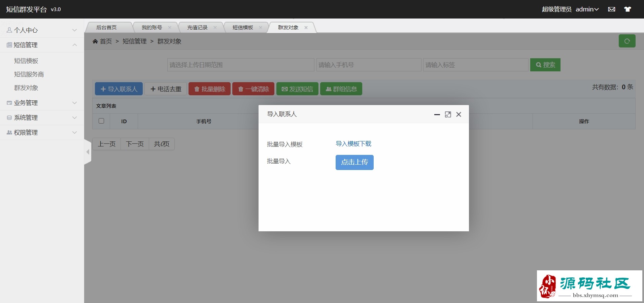Open the admin user dropdown
This screenshot has width=644, height=303.
pos(587,9)
